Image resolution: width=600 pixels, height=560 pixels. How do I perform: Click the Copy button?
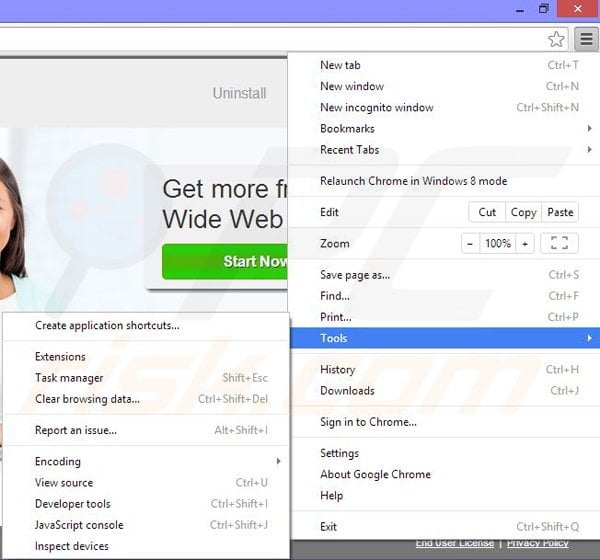coord(523,212)
